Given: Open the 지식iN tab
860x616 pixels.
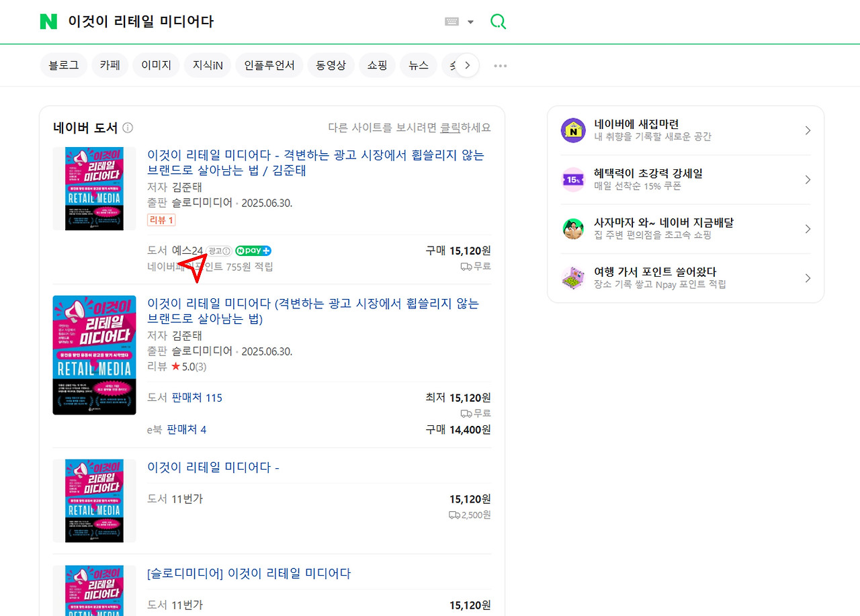Looking at the screenshot, I should (x=208, y=65).
